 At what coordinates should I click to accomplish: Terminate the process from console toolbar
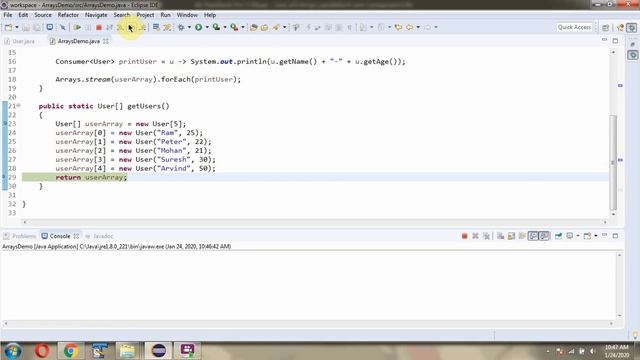pos(464,236)
